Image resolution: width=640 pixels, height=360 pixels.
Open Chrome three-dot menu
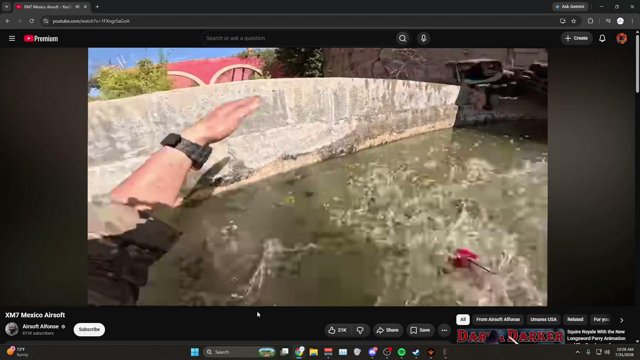[633, 21]
